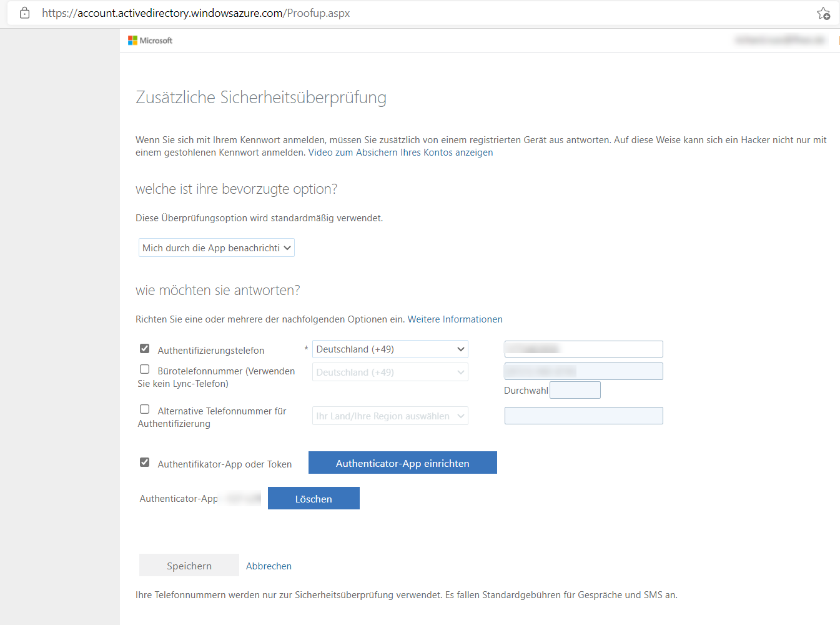
Task: Click the Microsoft logo
Action: (149, 39)
